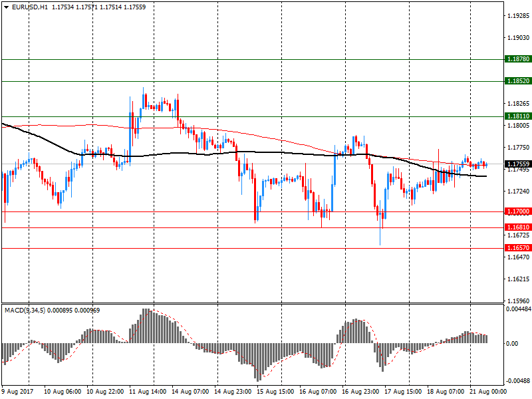Select the 1.18780 green resistance price label
Image resolution: width=532 pixels, height=399 pixels.
point(518,59)
